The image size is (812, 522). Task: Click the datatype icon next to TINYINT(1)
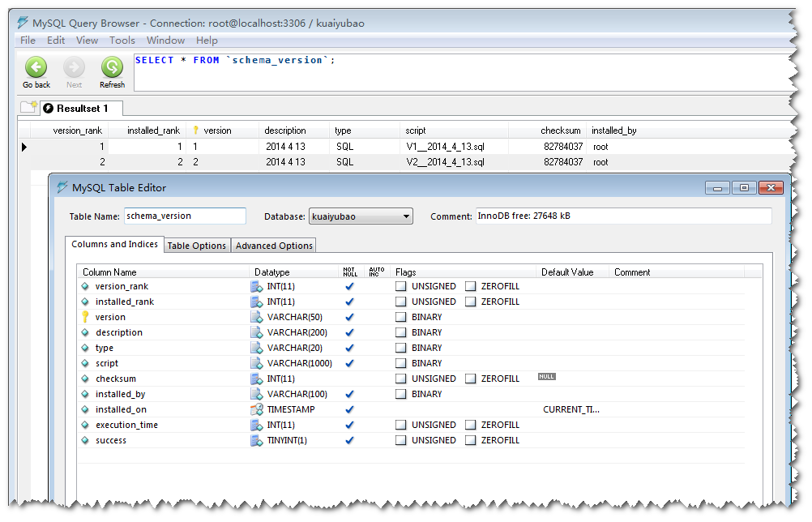pyautogui.click(x=256, y=440)
